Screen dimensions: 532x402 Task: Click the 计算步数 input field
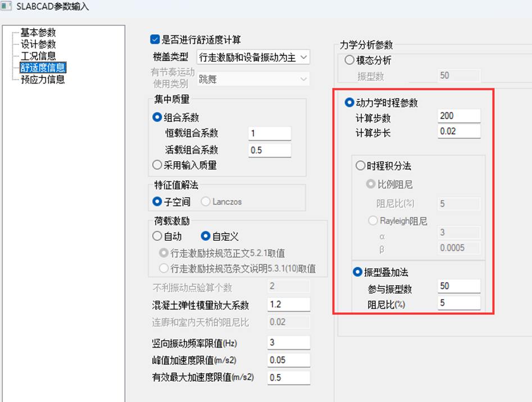pos(459,116)
